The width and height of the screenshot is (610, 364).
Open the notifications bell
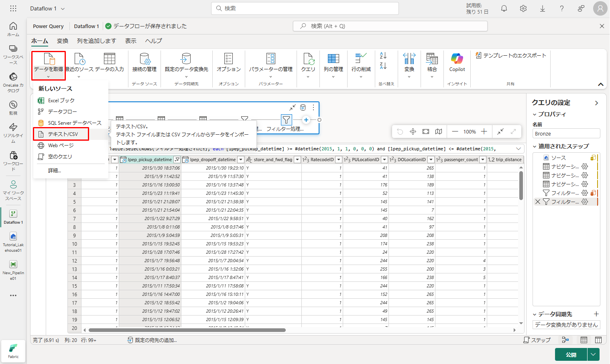point(504,8)
